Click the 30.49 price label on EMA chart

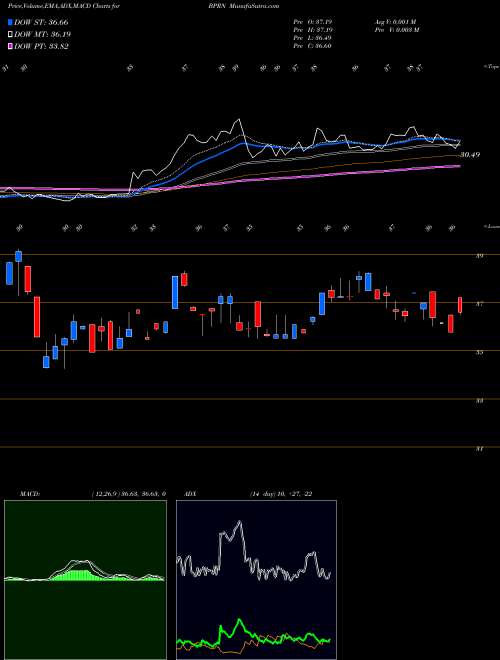coord(470,155)
